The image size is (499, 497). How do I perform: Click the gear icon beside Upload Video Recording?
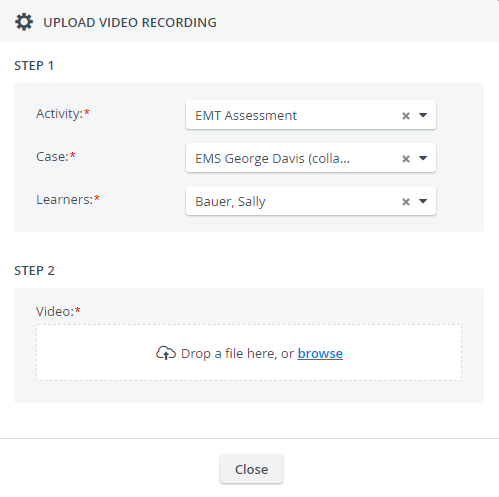[24, 22]
